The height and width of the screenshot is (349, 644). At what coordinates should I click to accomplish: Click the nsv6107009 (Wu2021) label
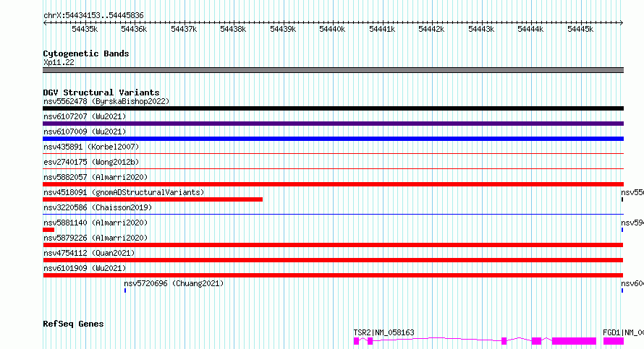click(x=85, y=132)
